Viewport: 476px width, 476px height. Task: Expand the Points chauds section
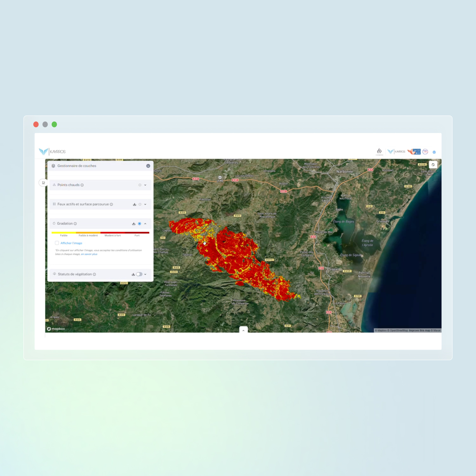click(x=145, y=185)
